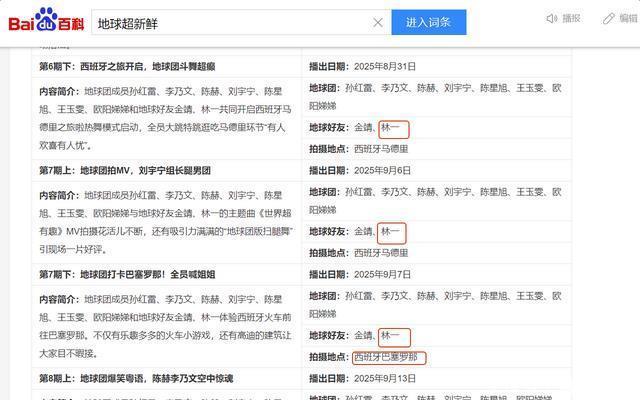Screen dimensions: 640x400
Task: Click the 编辑 pencil icon
Action: pyautogui.click(x=609, y=19)
